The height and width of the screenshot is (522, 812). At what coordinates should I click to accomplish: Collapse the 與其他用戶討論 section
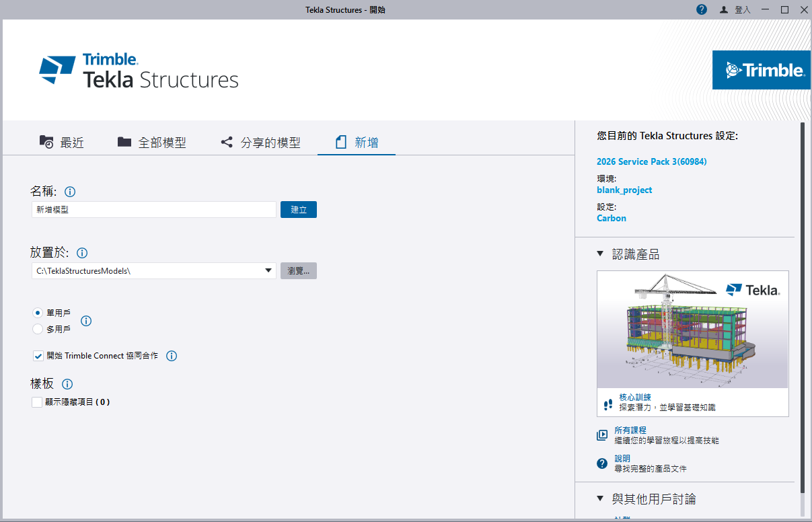pyautogui.click(x=600, y=499)
